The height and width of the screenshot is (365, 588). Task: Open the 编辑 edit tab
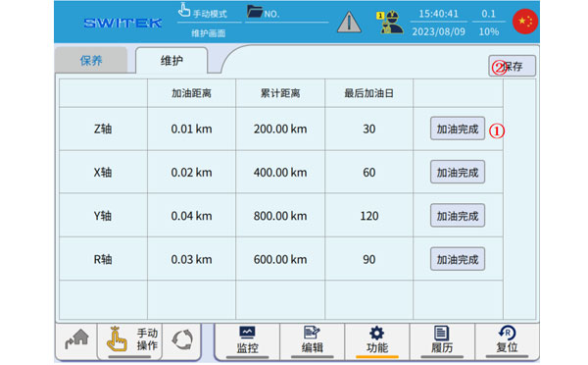(312, 341)
